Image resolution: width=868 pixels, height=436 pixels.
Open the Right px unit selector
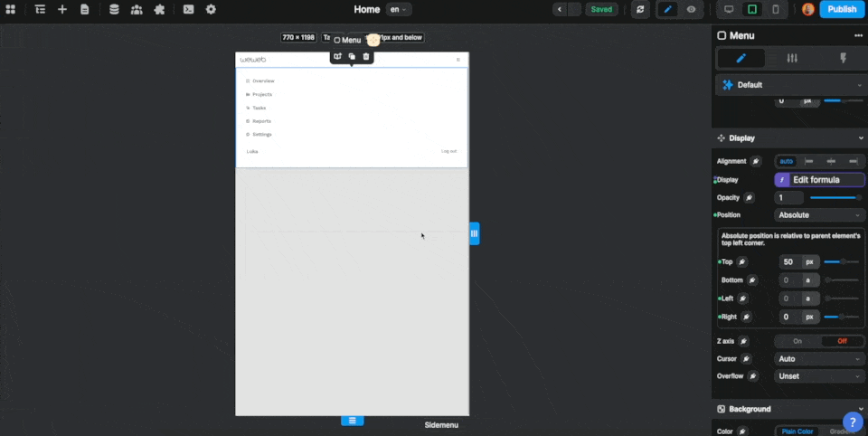coord(810,317)
